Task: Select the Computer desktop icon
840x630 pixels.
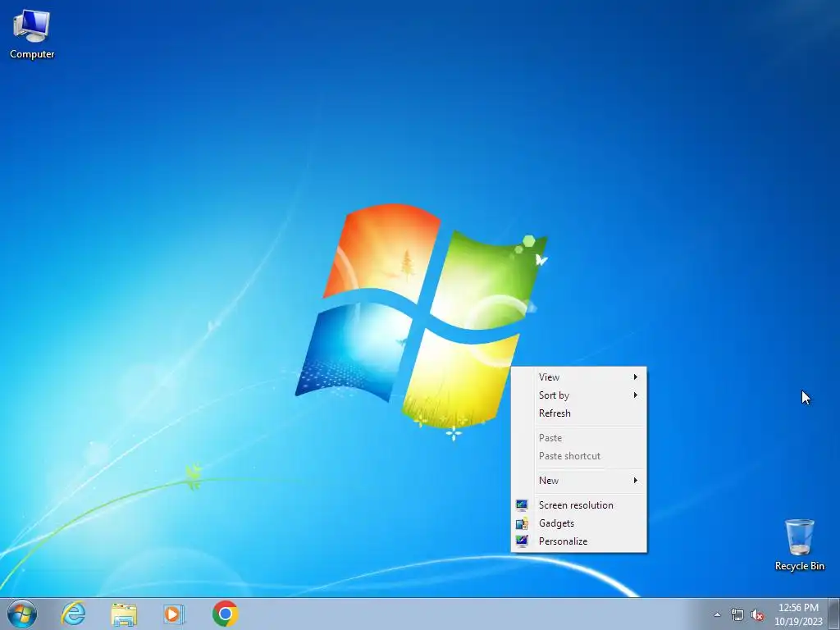Action: tap(32, 34)
